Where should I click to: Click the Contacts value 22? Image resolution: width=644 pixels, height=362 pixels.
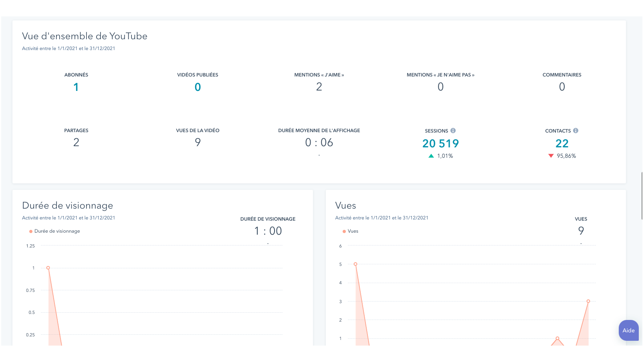[x=562, y=143]
